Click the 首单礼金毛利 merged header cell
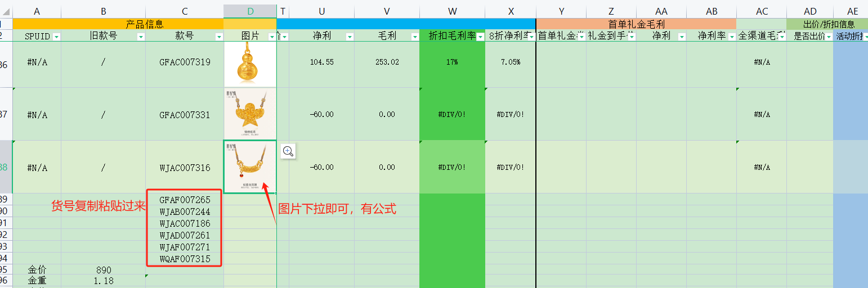 (x=636, y=24)
